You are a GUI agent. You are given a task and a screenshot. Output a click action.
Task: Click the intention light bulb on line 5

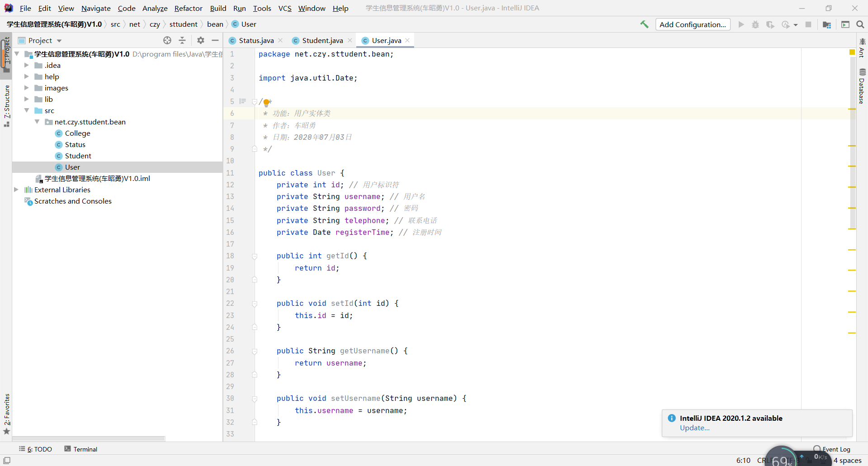[x=266, y=102]
